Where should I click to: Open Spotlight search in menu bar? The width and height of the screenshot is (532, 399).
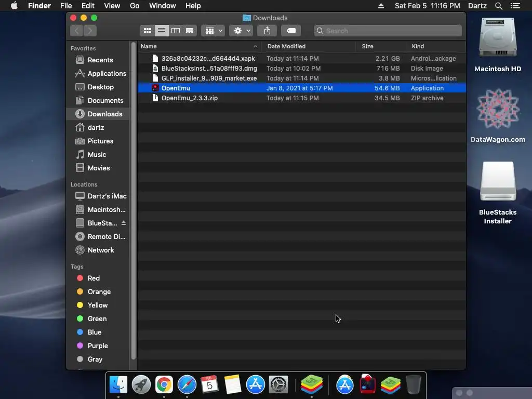[498, 6]
